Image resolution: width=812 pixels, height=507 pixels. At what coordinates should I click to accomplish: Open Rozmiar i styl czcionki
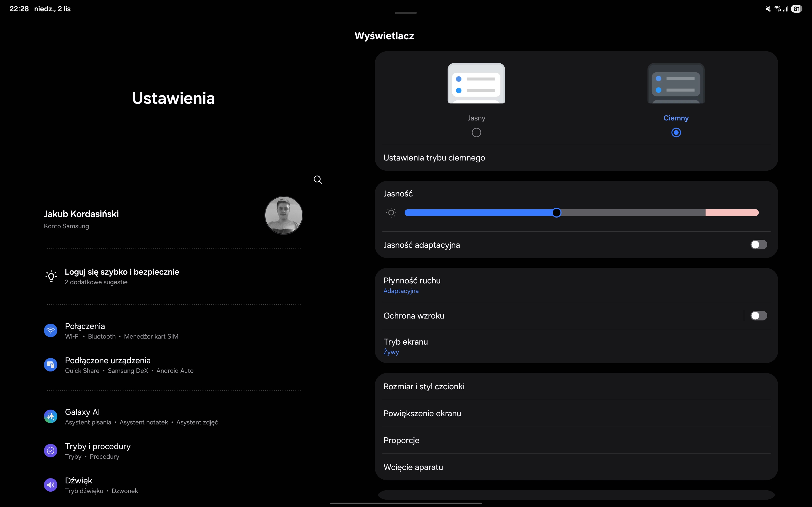point(424,387)
